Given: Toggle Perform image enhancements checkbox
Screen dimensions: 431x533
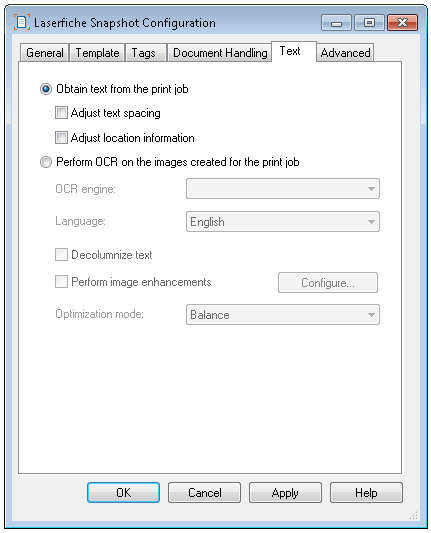Looking at the screenshot, I should point(61,282).
